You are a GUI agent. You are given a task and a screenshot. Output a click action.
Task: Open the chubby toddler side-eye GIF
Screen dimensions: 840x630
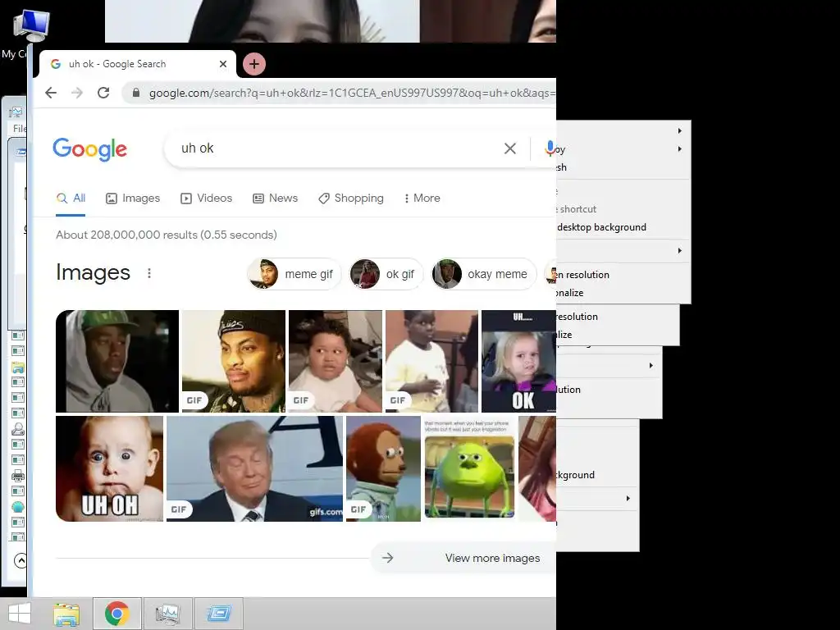336,361
